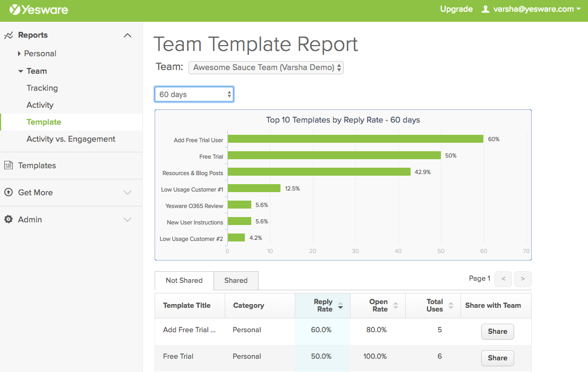Go to next page of table
This screenshot has height=372, width=588.
click(x=523, y=279)
